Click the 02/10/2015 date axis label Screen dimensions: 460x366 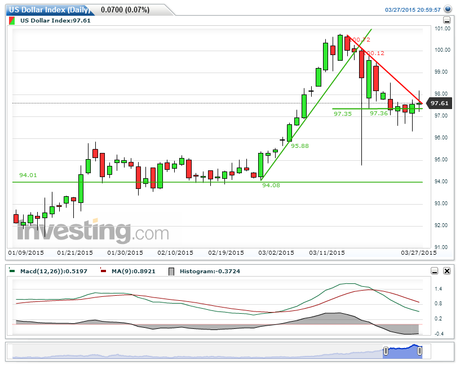point(175,253)
